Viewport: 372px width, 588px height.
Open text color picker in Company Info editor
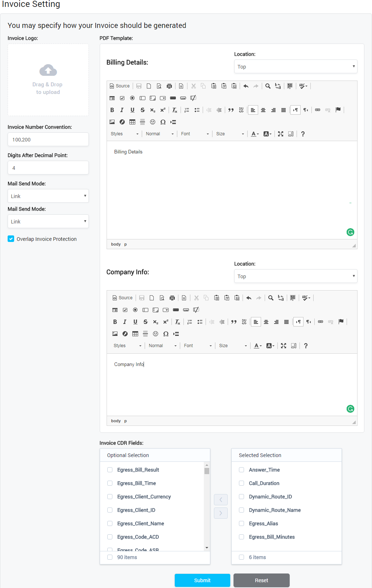click(258, 346)
